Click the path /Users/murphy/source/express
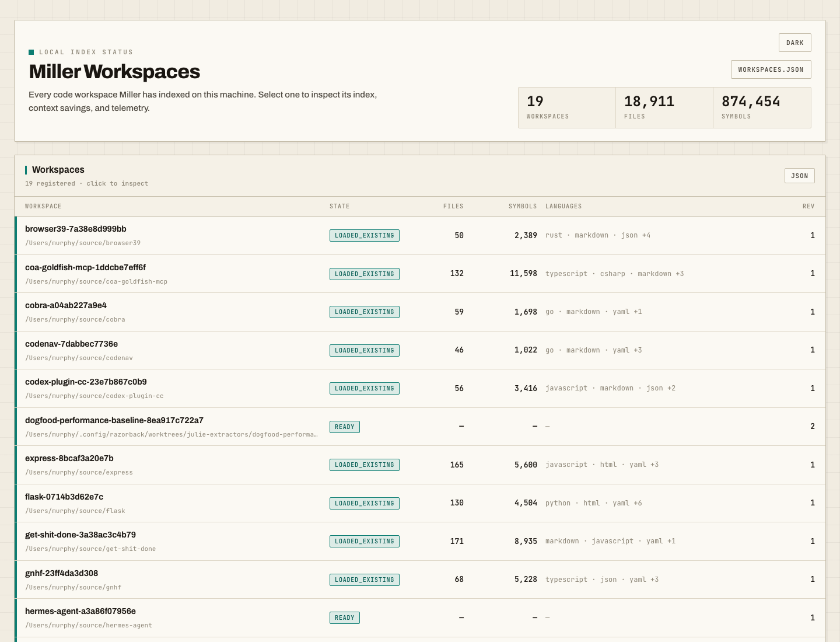Viewport: 840px width, 642px height. tap(79, 473)
